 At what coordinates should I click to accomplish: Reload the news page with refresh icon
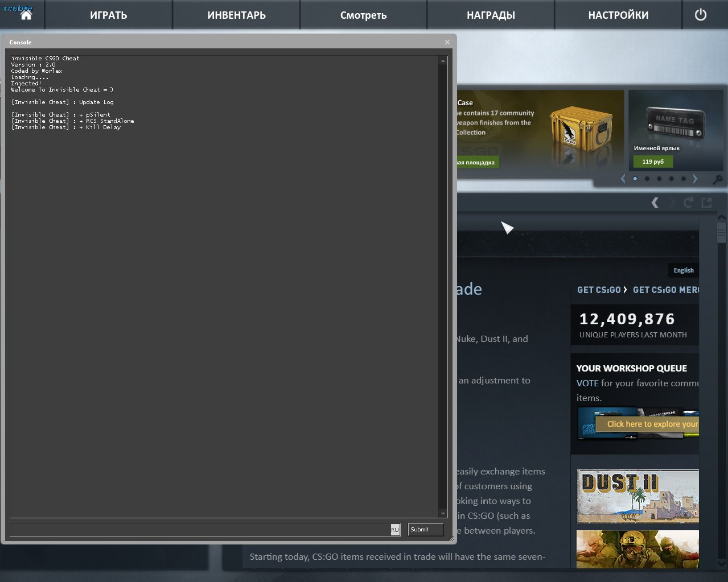688,203
